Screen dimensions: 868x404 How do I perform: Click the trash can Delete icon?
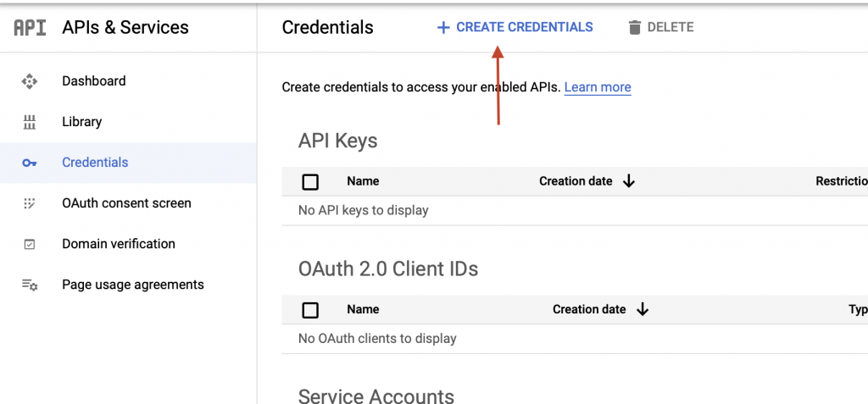tap(635, 28)
